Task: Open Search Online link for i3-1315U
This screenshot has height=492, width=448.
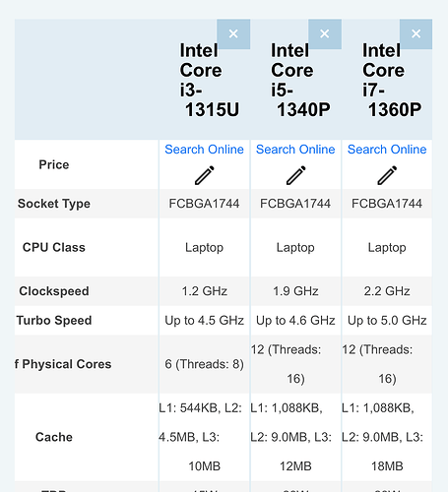Action: point(204,150)
